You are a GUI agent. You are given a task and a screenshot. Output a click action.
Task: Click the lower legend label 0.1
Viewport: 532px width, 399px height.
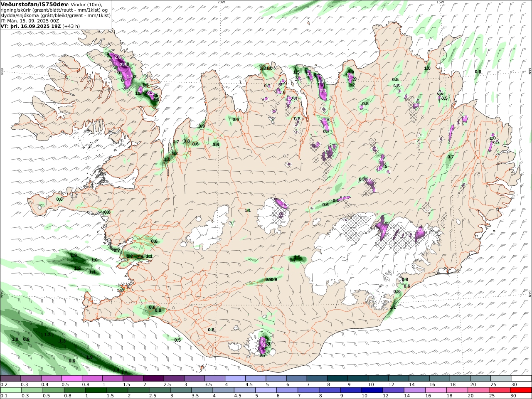click(x=4, y=396)
